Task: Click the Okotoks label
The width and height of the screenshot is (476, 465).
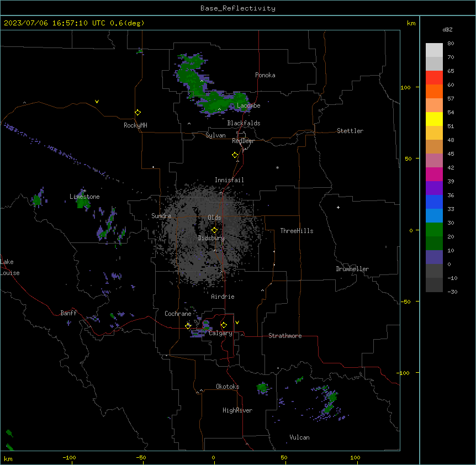Action: pyautogui.click(x=228, y=387)
